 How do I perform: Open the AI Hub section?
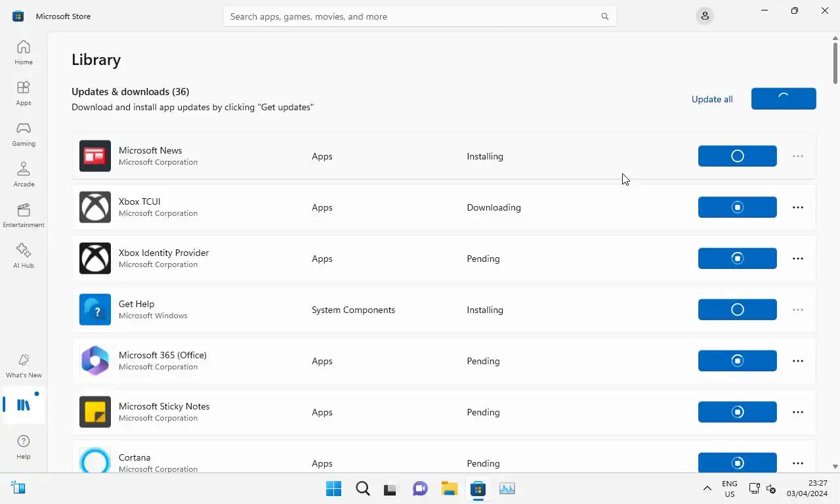pos(24,256)
